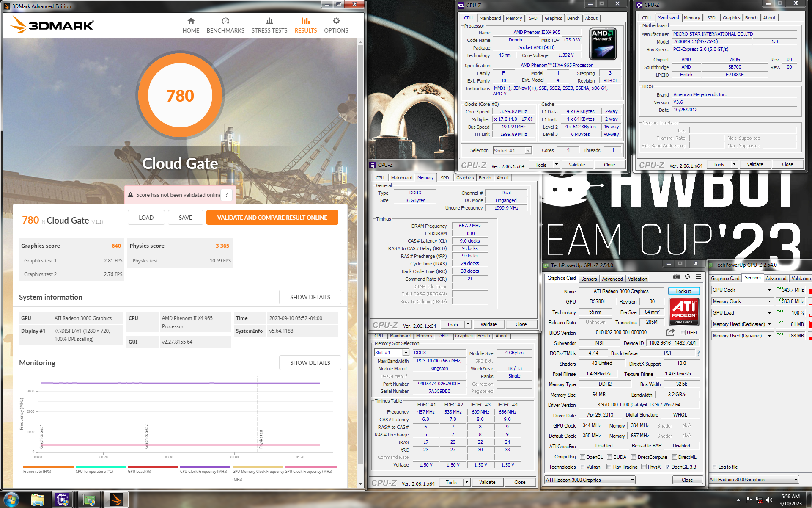This screenshot has height=508, width=812.
Task: Toggle Vulkan checkbox
Action: (582, 467)
